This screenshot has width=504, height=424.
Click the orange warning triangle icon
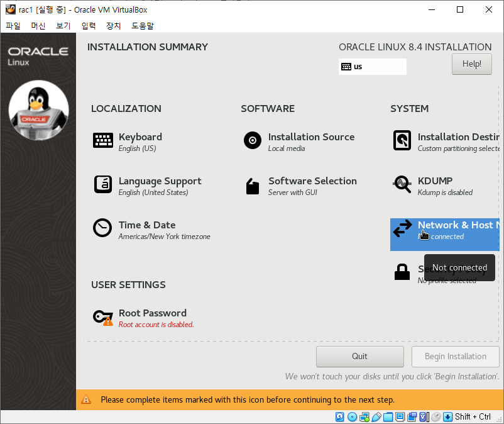[x=86, y=399]
